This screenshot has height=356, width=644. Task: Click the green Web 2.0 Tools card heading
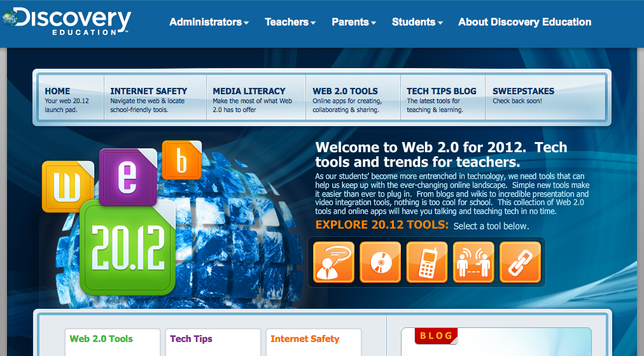101,339
